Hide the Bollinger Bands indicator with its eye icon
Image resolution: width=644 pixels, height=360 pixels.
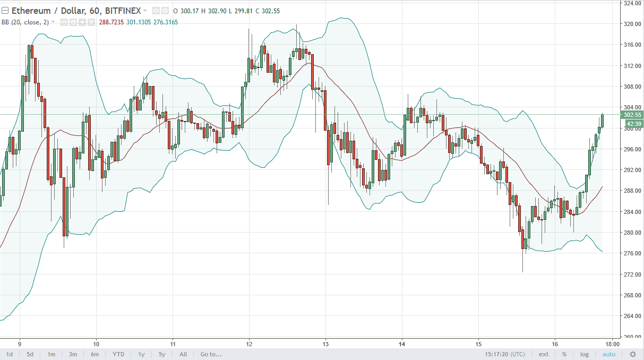64,22
